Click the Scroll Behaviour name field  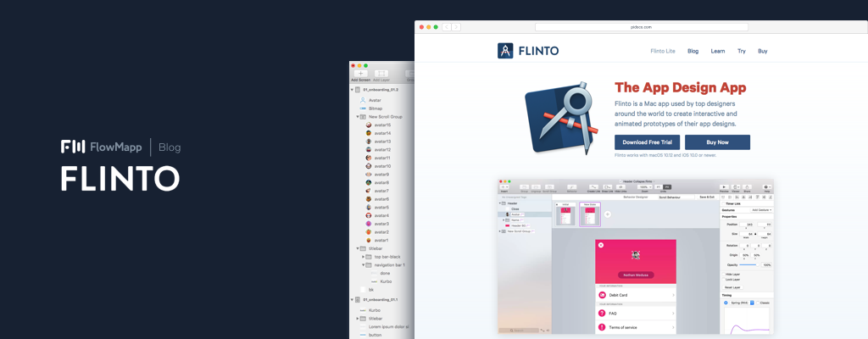point(676,197)
